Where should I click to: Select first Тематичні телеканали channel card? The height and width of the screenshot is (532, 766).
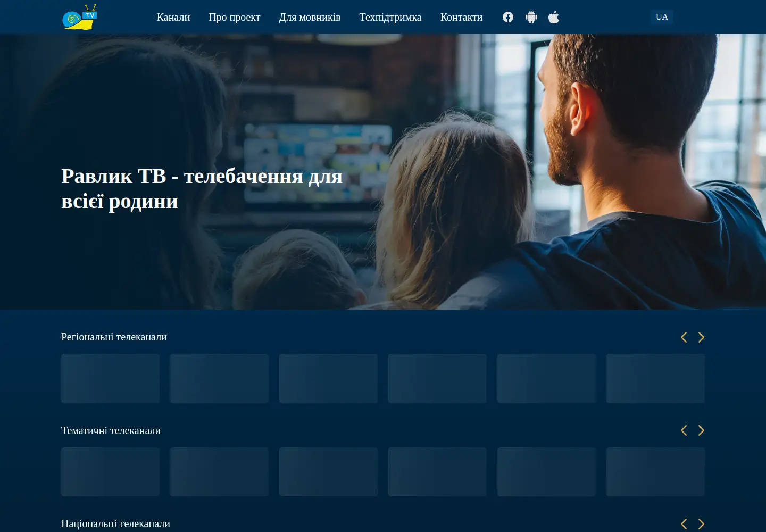point(111,472)
